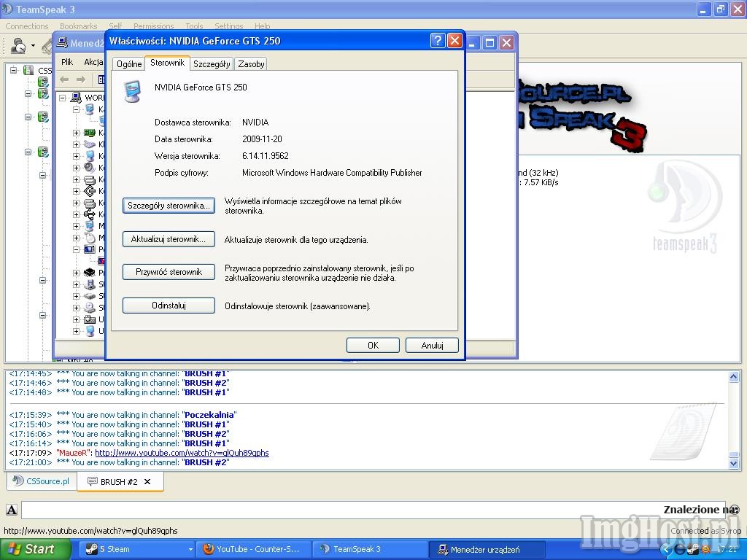Click the dark globe icon in the system tray
Viewport: 747px width, 560px height.
679,550
